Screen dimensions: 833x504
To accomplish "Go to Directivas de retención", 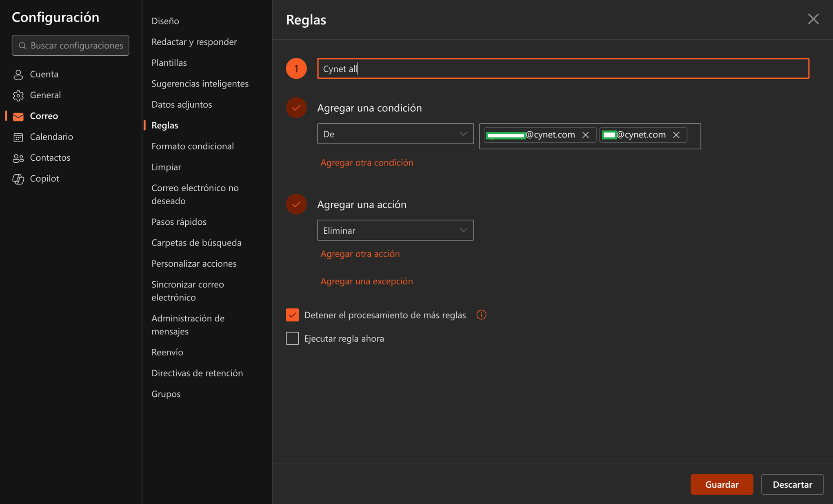I will [x=197, y=373].
